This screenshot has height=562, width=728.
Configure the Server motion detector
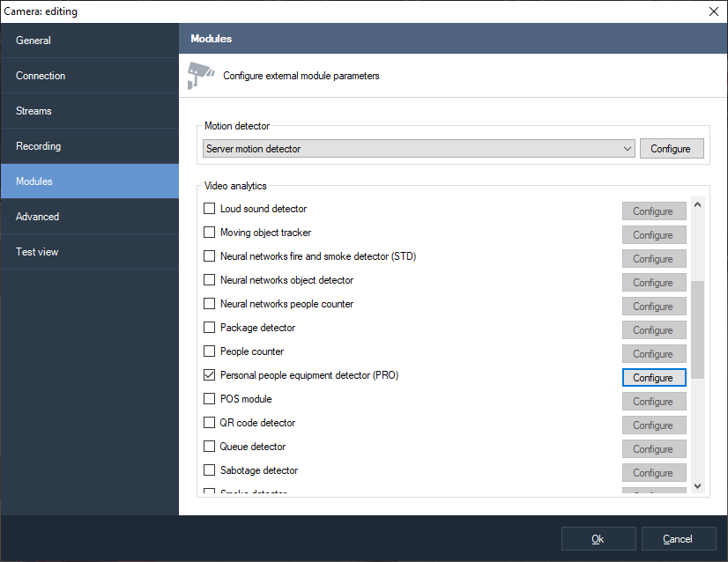pyautogui.click(x=671, y=149)
